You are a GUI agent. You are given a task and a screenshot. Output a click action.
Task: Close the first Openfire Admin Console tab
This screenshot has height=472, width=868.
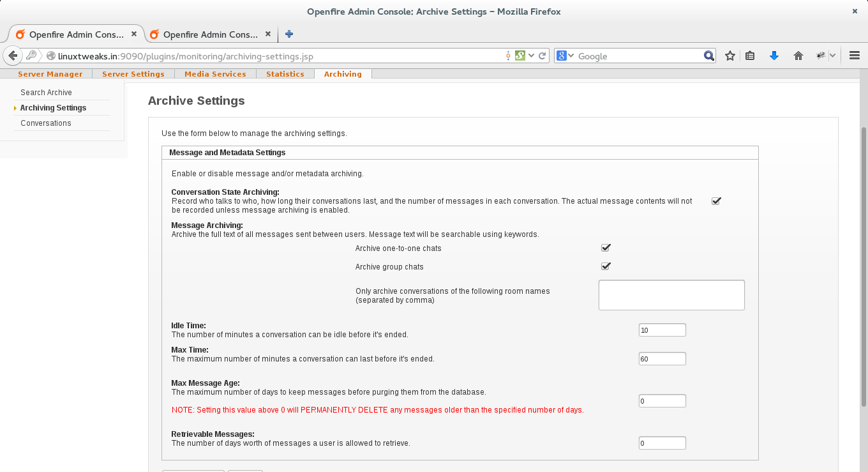[133, 34]
